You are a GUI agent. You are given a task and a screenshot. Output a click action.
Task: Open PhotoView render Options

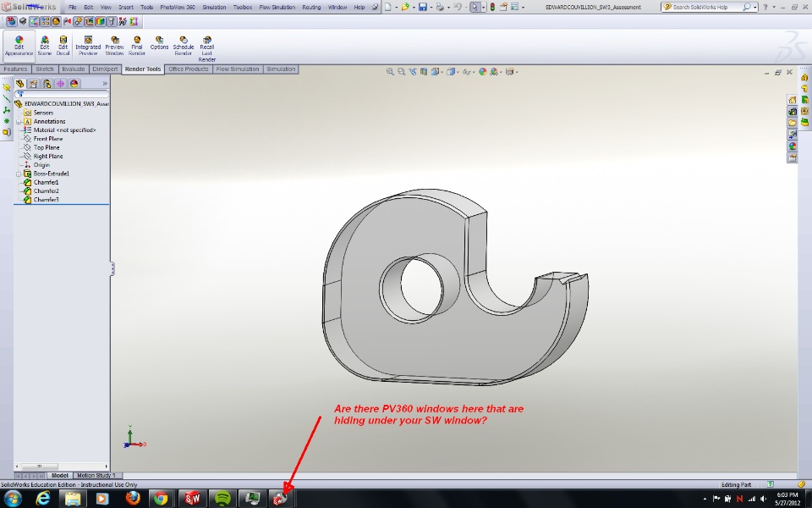pos(159,43)
